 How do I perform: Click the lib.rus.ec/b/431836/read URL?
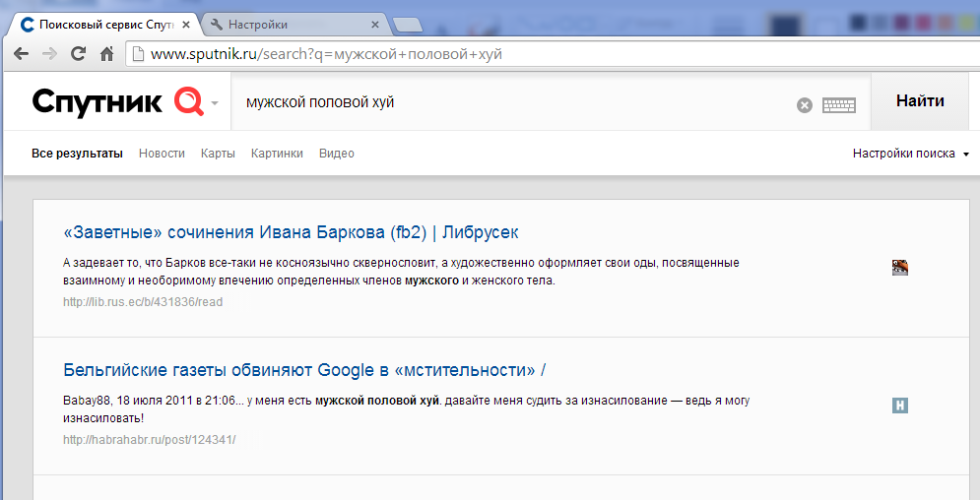coord(143,302)
